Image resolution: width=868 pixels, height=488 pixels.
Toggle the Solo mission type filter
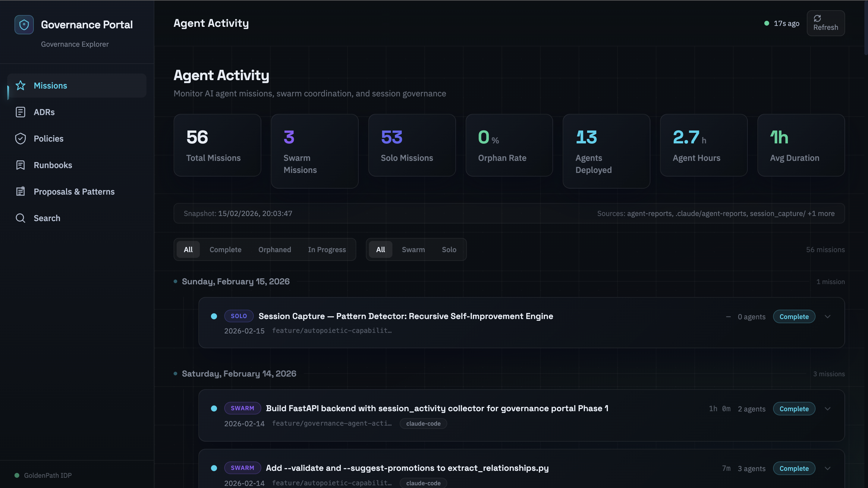[449, 249]
